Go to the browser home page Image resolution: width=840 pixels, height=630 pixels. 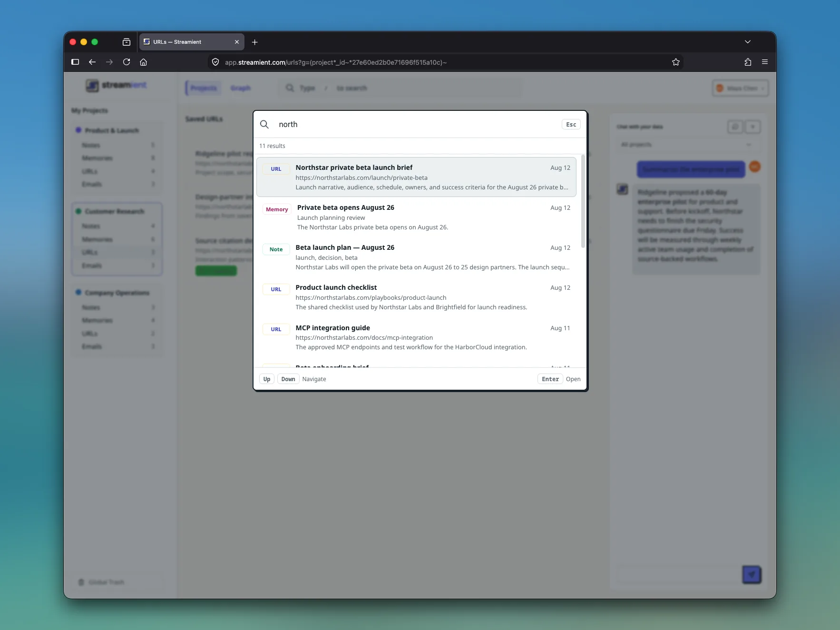pos(144,62)
